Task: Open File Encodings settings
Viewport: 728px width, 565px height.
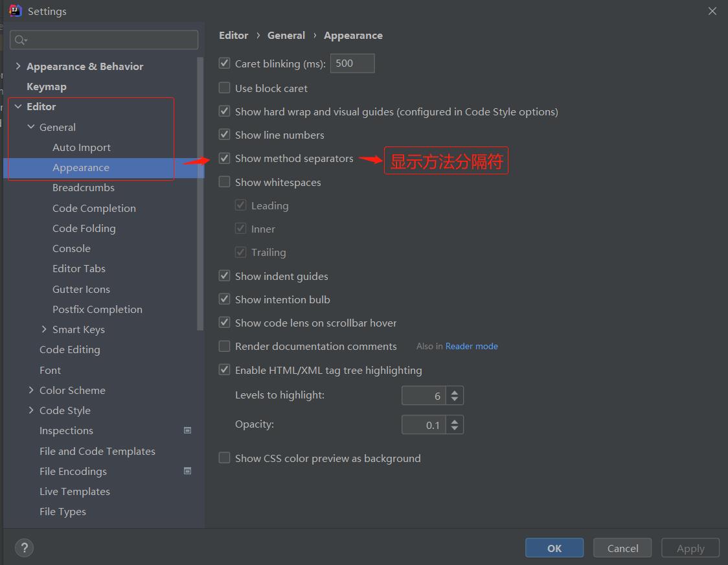Action: point(73,471)
